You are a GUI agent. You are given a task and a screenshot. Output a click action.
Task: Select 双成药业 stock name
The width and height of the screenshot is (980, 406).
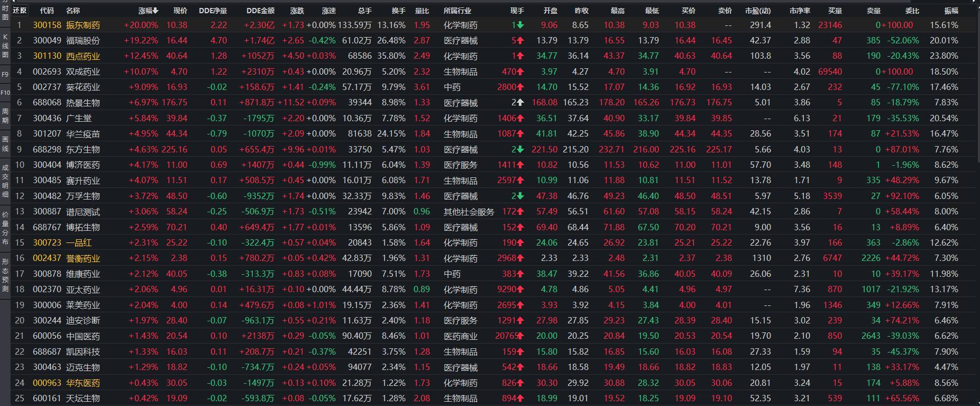[83, 71]
